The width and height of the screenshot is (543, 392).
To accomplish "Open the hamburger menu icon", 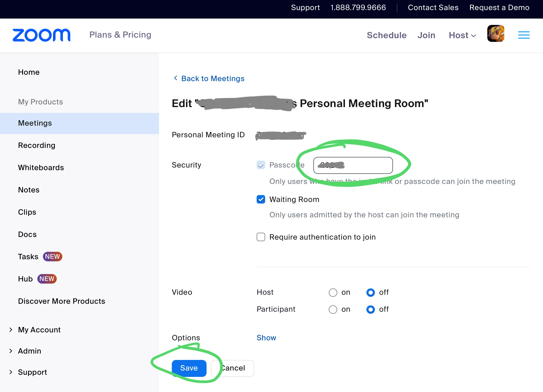I will pos(524,35).
